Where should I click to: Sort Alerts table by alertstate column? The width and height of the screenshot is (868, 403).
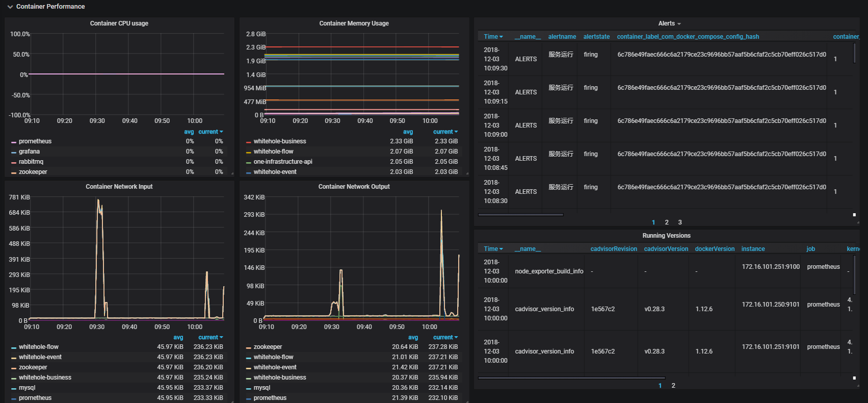[x=596, y=37]
